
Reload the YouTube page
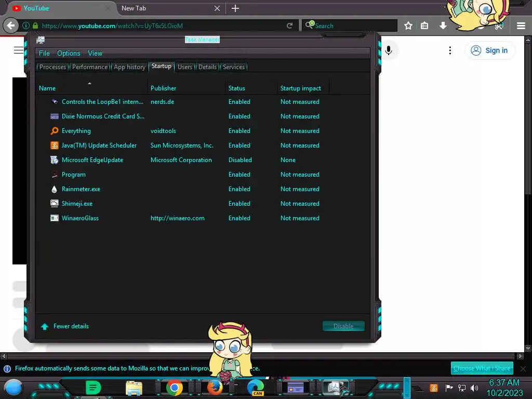coord(289,26)
